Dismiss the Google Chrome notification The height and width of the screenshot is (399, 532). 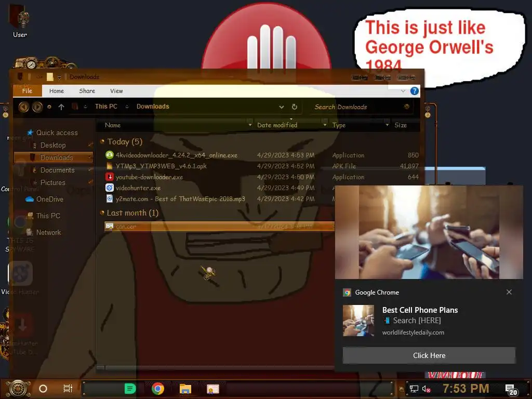(x=509, y=292)
